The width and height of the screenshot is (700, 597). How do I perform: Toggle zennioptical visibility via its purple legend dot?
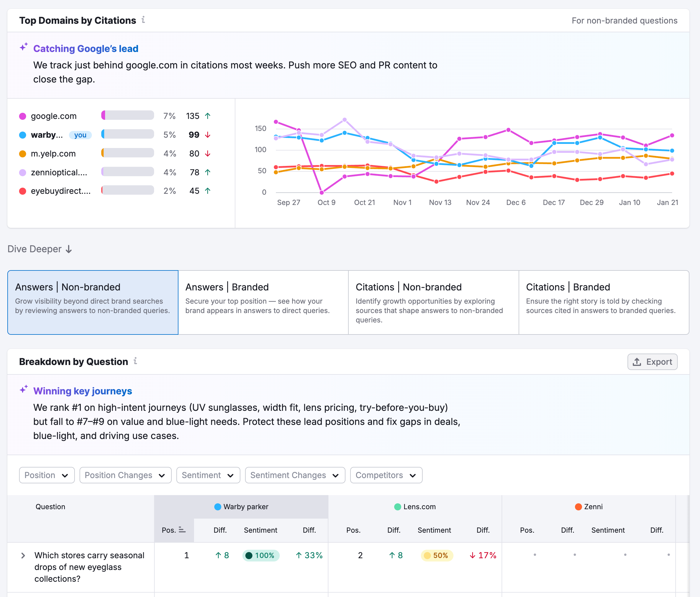[x=22, y=172]
